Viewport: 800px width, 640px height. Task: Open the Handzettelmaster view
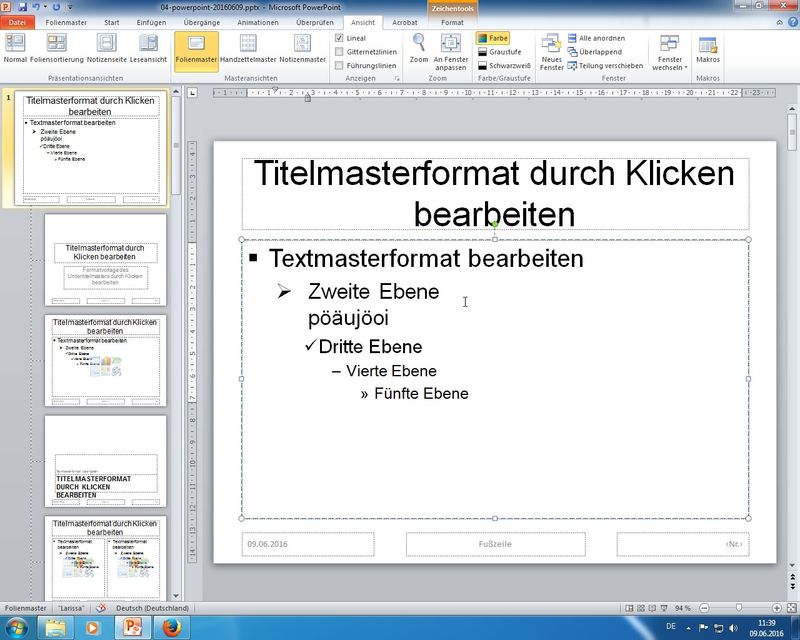point(248,49)
